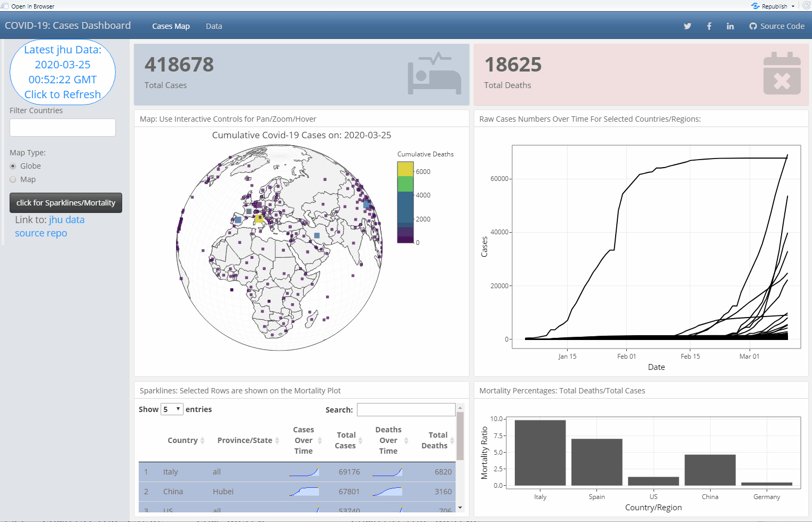The width and height of the screenshot is (812, 522).
Task: Select the Globe map type
Action: (x=13, y=166)
